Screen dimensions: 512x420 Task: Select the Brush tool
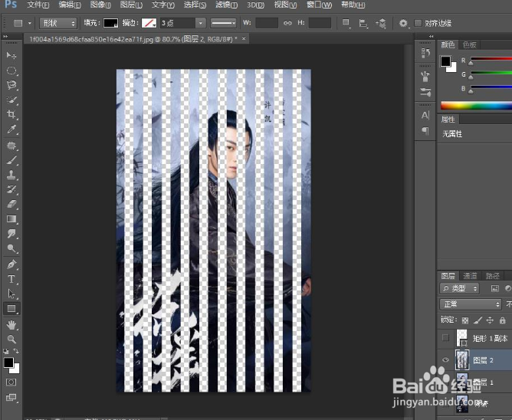point(11,160)
